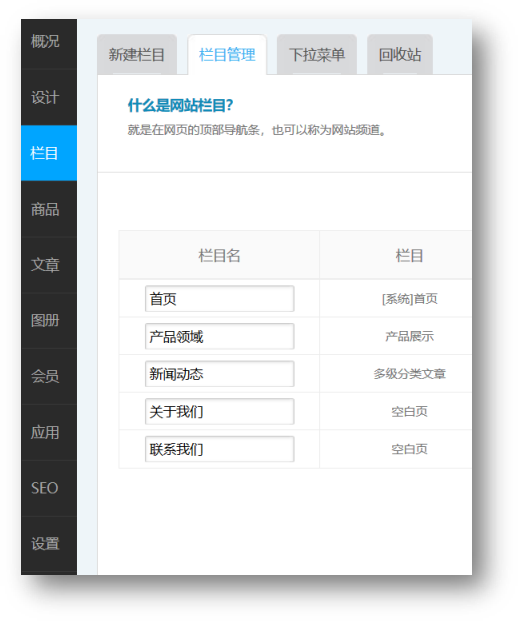
Task: Click the 首页 column name field
Action: pyautogui.click(x=219, y=299)
